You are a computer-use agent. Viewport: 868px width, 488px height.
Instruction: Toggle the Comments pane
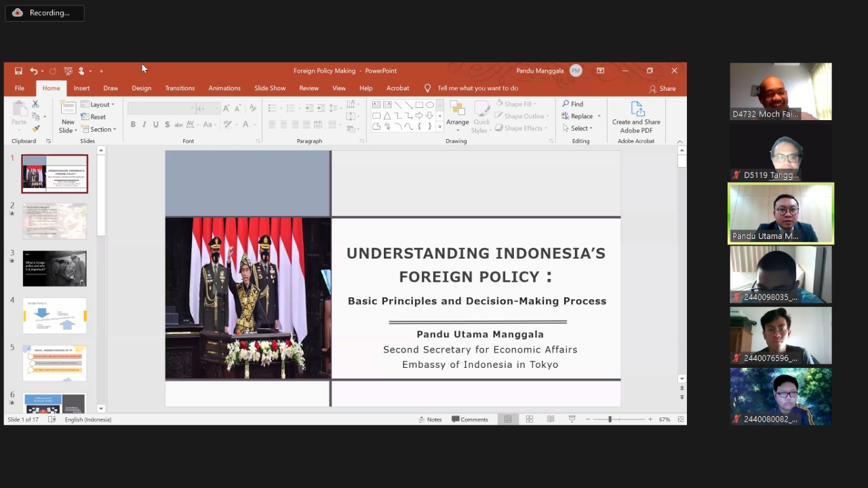click(x=470, y=419)
